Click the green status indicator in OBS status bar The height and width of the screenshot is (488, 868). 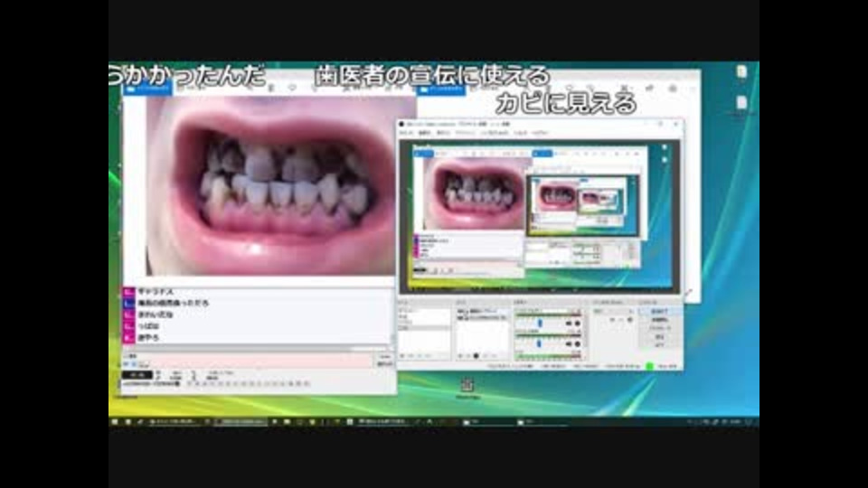[x=650, y=366]
